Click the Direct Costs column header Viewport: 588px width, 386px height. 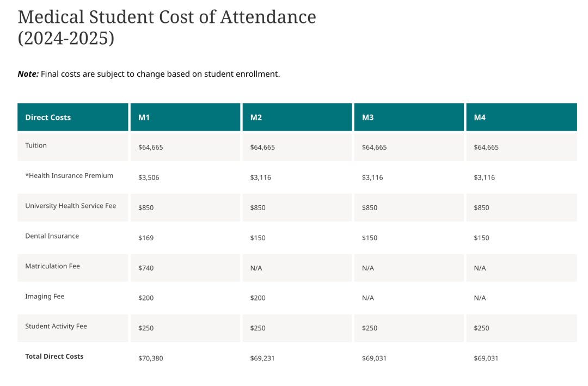coord(48,117)
